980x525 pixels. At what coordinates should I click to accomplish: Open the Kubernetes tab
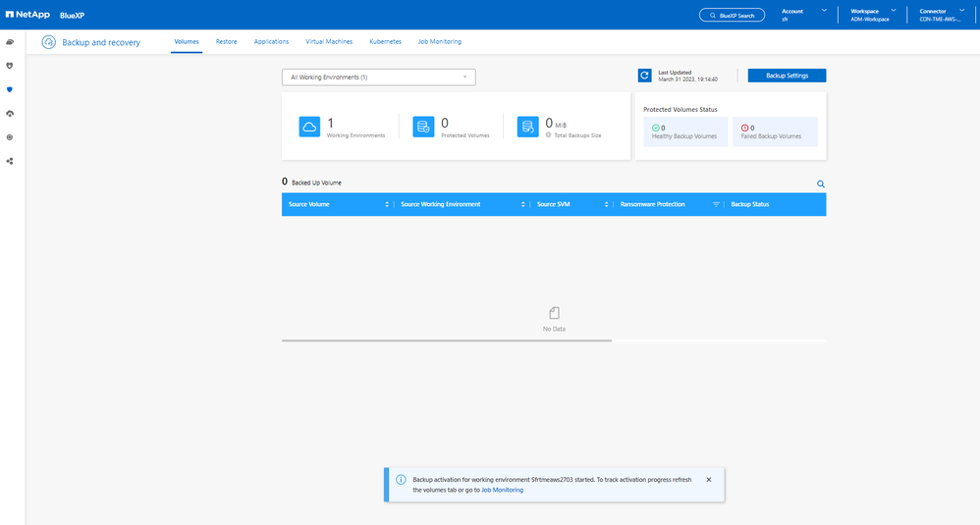coord(385,42)
